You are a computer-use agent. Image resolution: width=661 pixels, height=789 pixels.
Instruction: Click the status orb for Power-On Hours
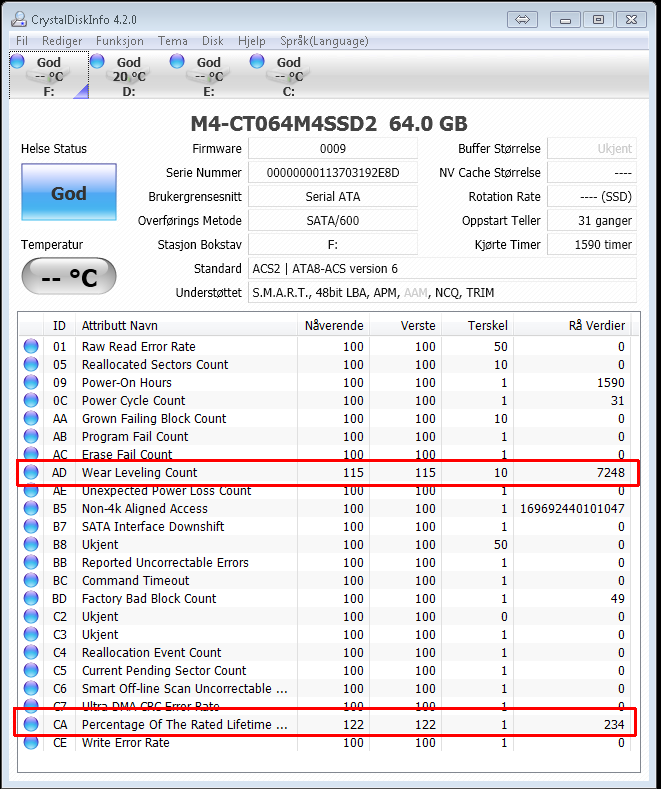pos(31,382)
